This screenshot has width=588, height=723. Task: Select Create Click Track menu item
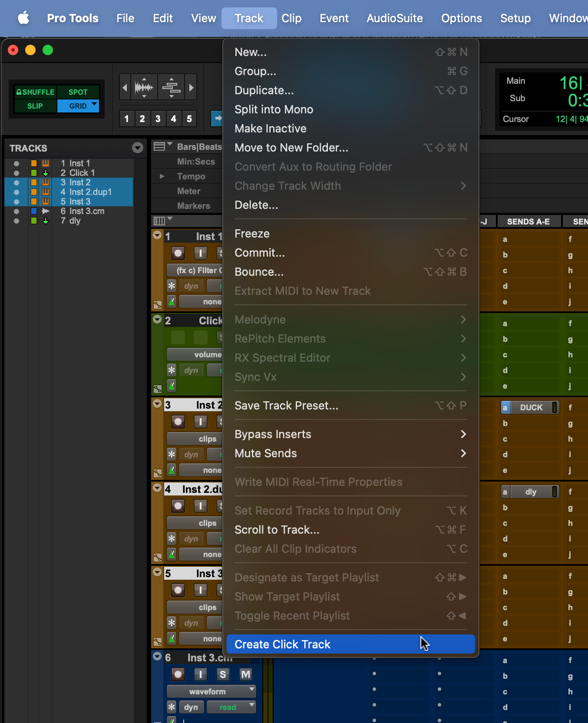click(x=350, y=644)
